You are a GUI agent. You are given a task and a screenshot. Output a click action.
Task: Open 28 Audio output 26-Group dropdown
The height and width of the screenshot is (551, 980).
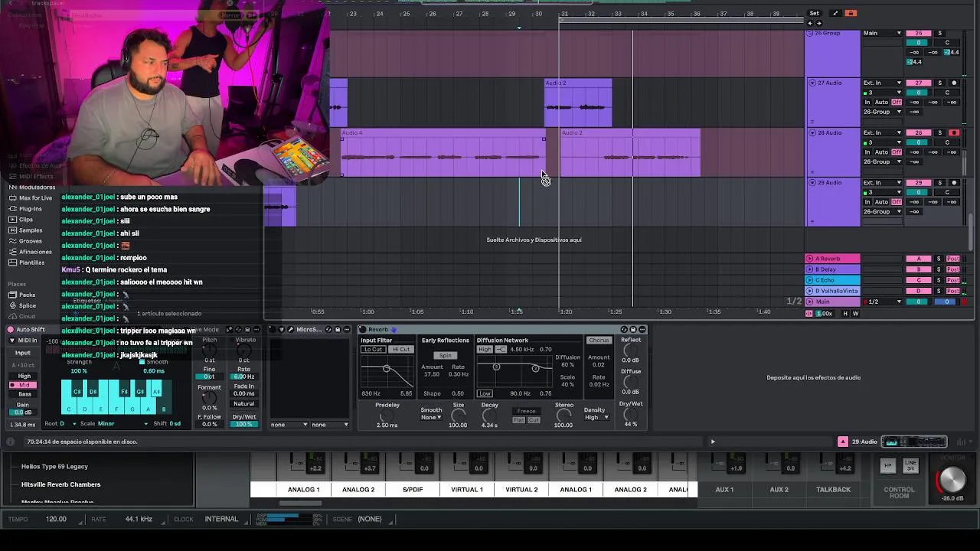882,161
